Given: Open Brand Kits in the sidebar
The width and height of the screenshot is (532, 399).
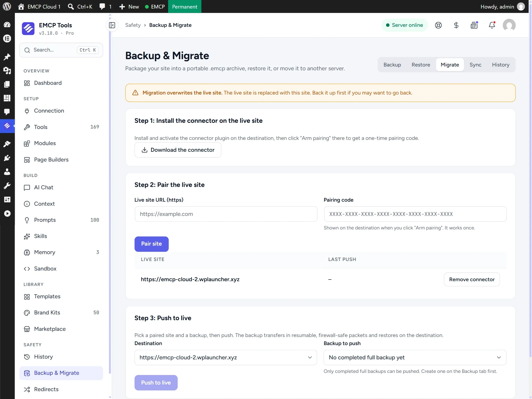Looking at the screenshot, I should pyautogui.click(x=61, y=312).
